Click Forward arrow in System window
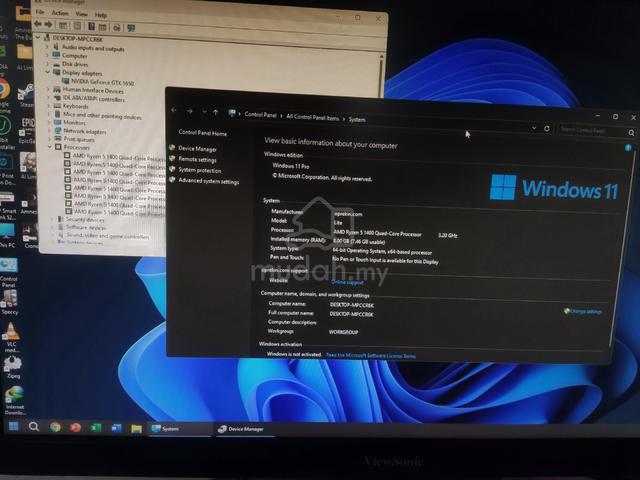 point(189,111)
